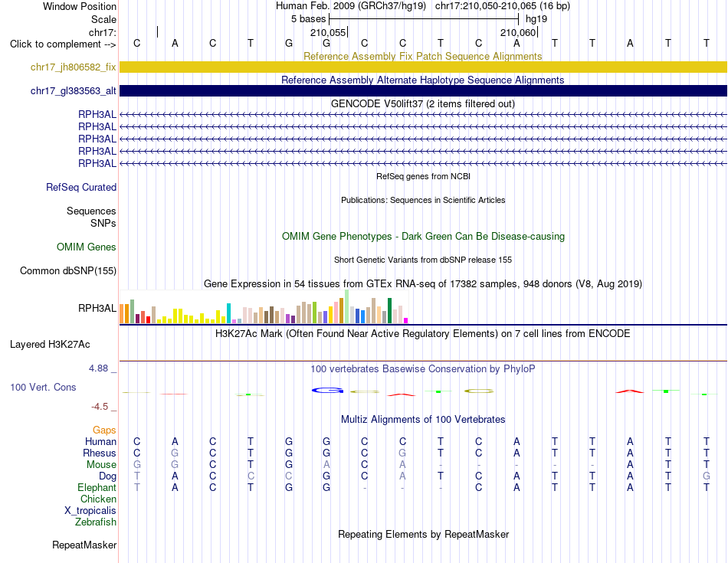The width and height of the screenshot is (728, 563).
Task: Click the cyan bar in the GTEx chart
Action: 228,313
